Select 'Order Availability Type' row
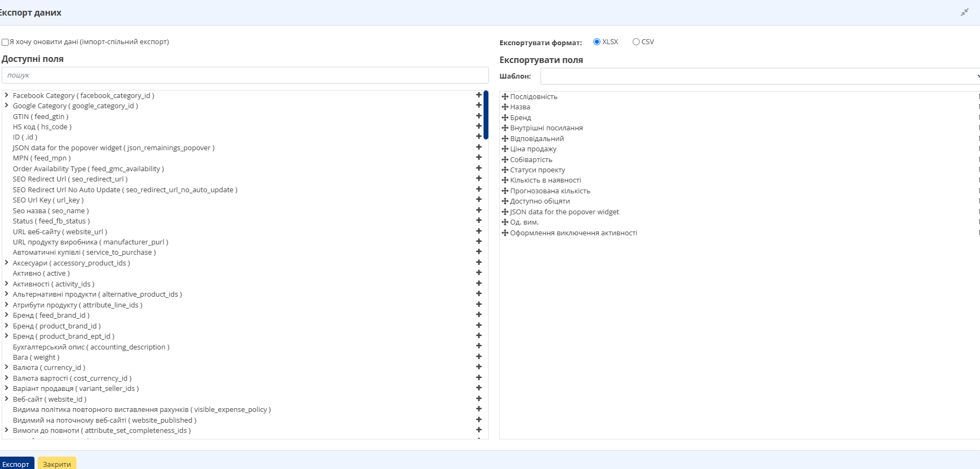Screen dimensions: 980x469 pos(88,169)
